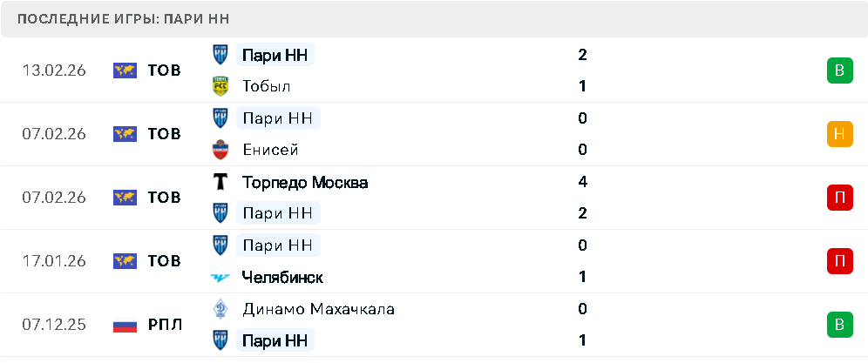Open the Челябинск team link
Viewport: 868px width, 363px height.
(x=282, y=278)
